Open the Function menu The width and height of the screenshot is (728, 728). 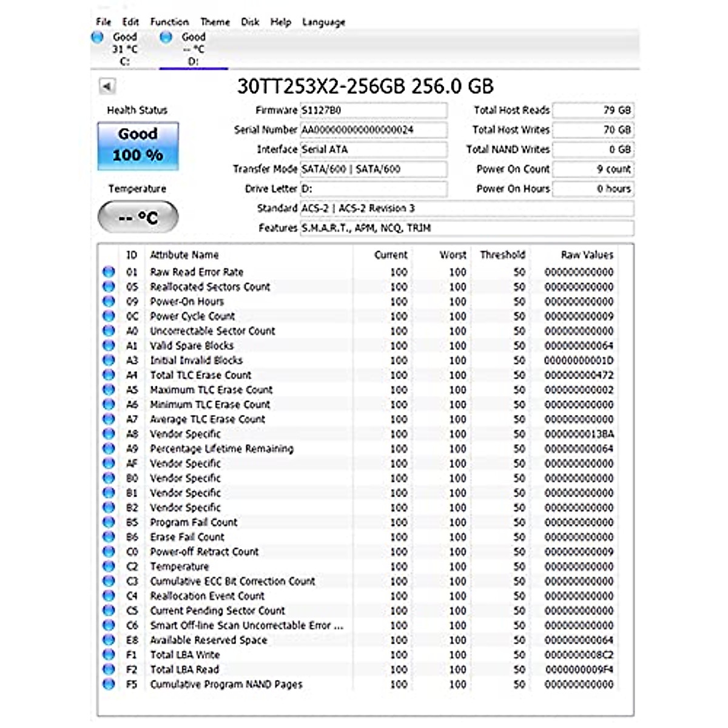(x=169, y=22)
